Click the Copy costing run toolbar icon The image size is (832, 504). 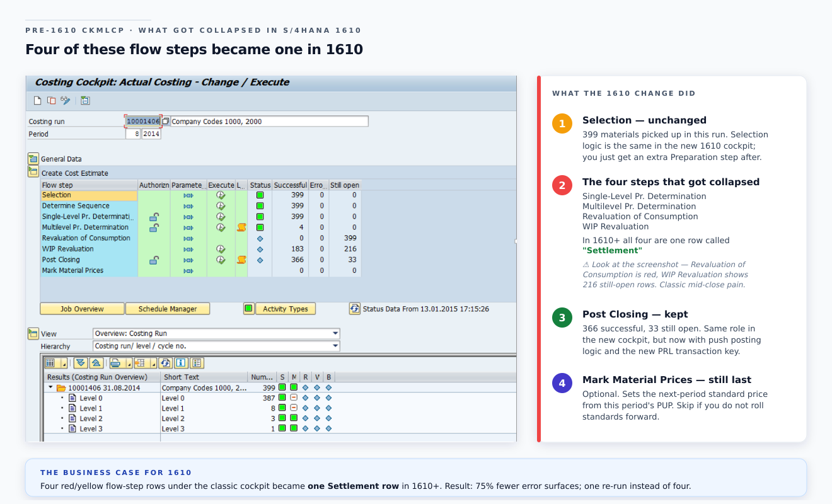[x=52, y=100]
